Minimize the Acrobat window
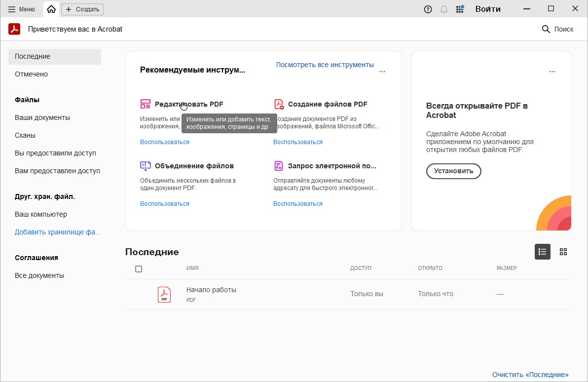Viewport: 588px width, 382px height. (x=527, y=9)
